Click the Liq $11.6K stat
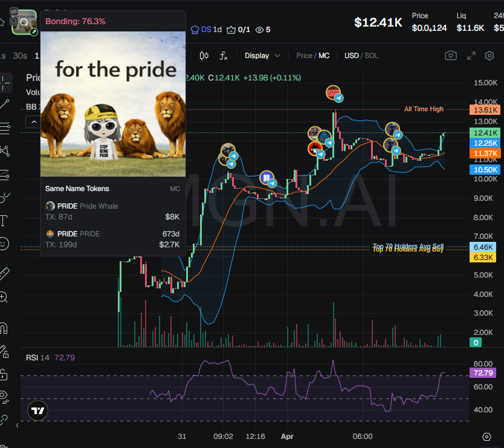Image resolution: width=504 pixels, height=448 pixels. click(x=470, y=22)
